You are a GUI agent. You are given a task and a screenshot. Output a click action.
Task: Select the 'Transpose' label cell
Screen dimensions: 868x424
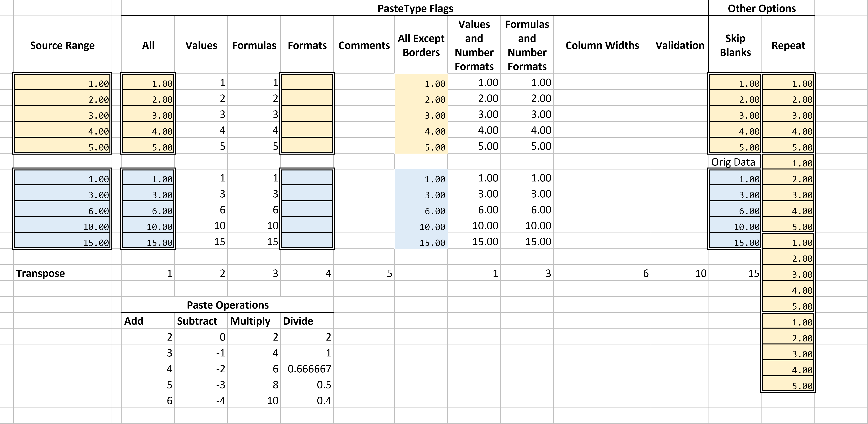[x=40, y=273]
